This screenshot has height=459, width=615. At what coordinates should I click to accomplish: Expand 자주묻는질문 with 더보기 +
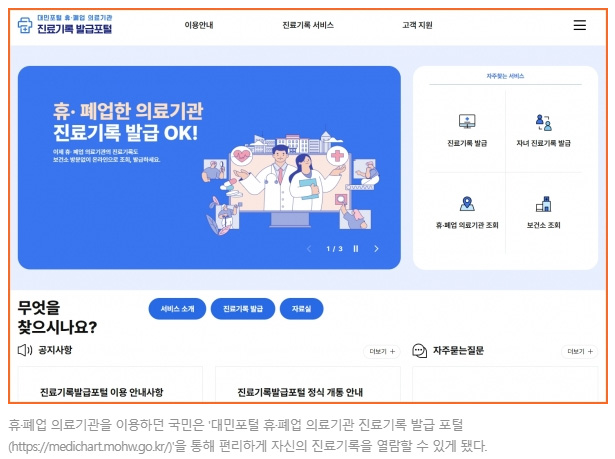pyautogui.click(x=580, y=352)
